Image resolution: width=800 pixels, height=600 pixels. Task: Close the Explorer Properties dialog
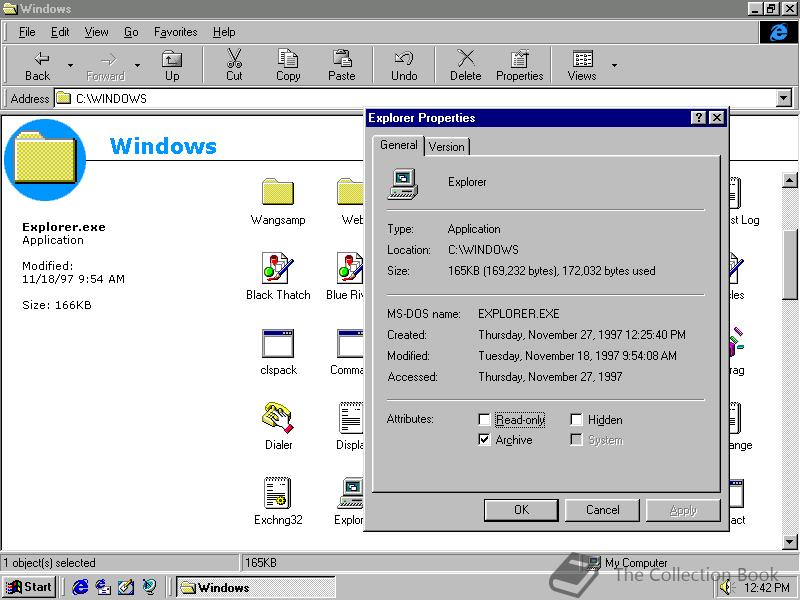pos(717,118)
